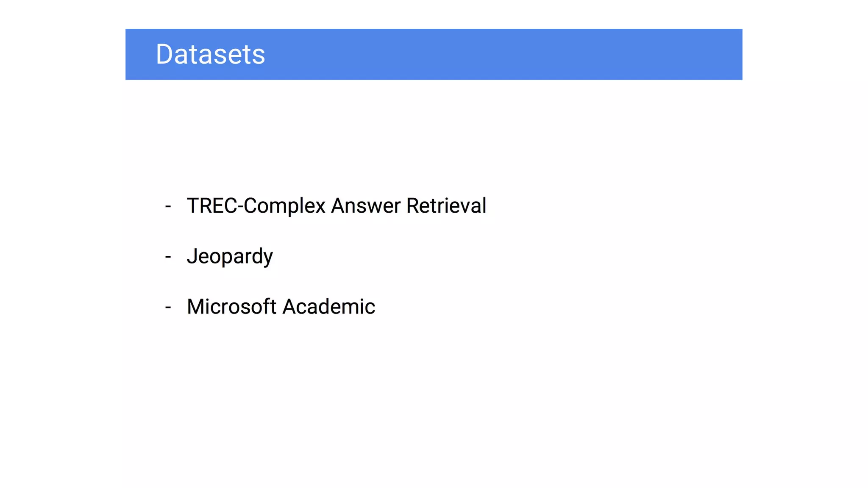Click the word "Academic" in third bullet
Viewport: 868px width, 488px height.
(x=328, y=307)
